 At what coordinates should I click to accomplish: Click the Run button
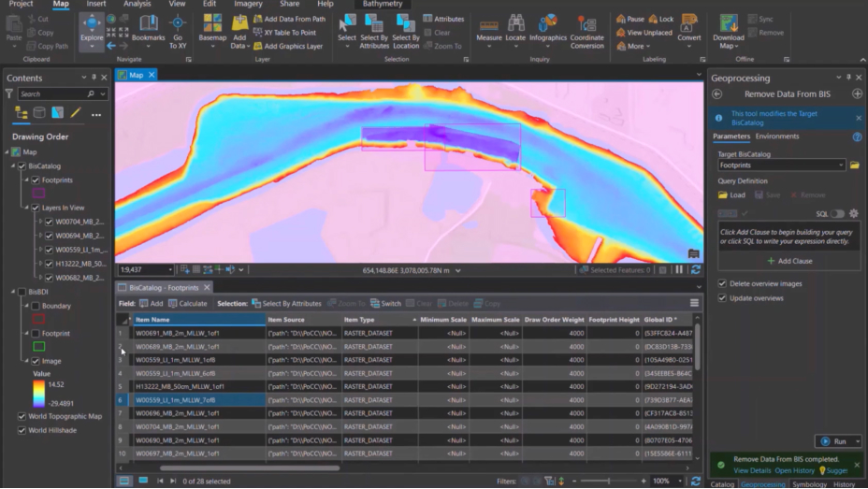[833, 441]
